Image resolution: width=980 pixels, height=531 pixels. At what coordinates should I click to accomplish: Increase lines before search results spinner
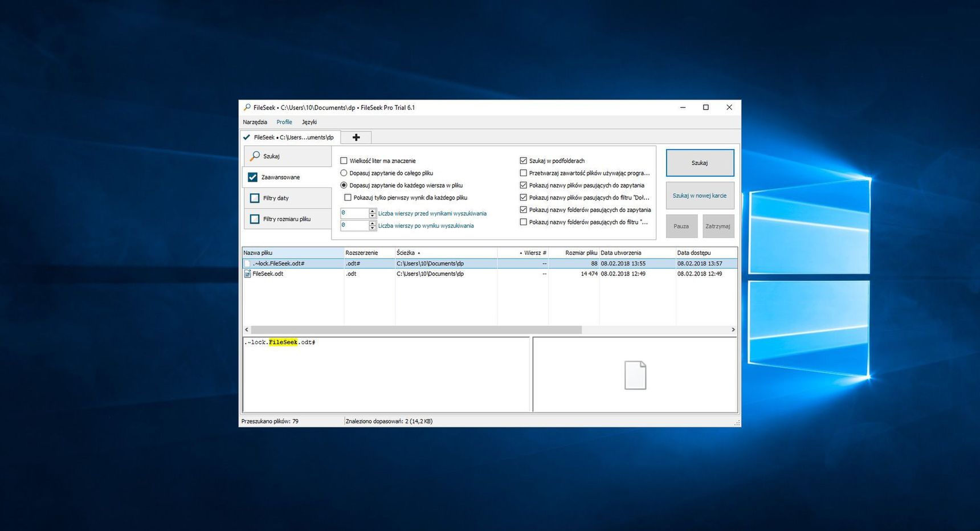click(x=373, y=211)
